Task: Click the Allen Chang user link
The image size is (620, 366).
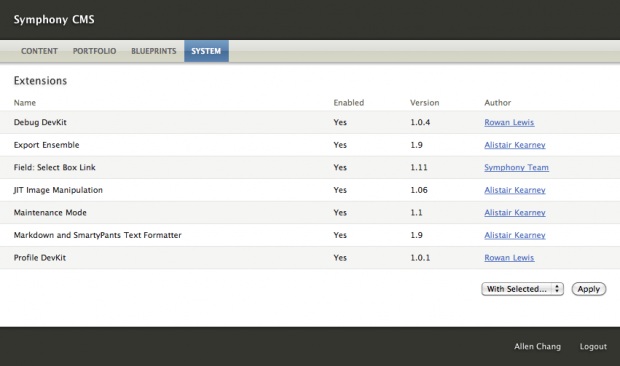Action: tap(537, 346)
